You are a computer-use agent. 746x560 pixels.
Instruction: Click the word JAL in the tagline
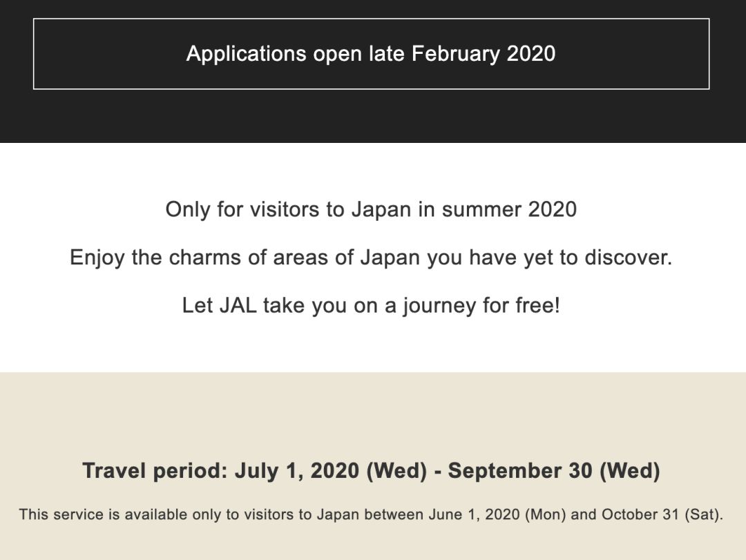[238, 305]
